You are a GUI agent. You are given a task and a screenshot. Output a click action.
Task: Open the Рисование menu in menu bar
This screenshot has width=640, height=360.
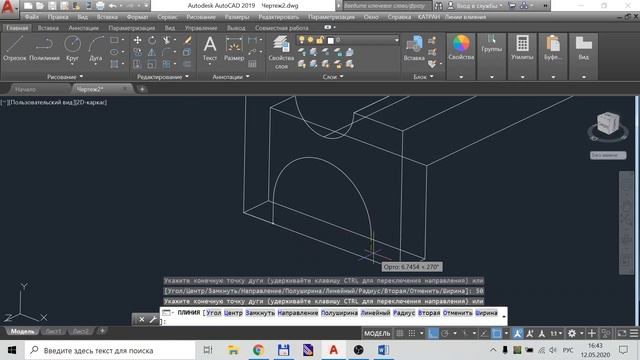point(201,17)
